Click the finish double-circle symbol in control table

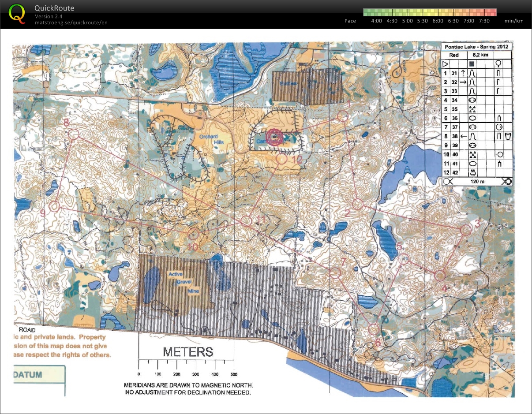[506, 181]
